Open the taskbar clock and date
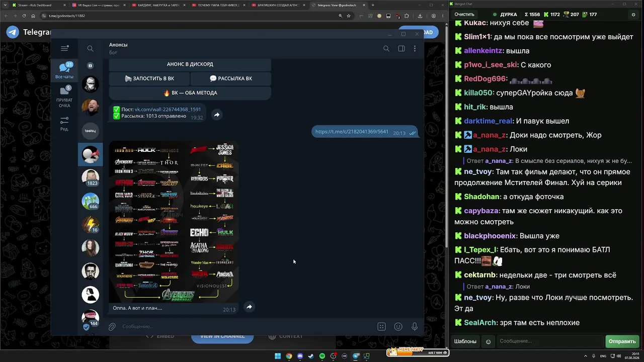Image resolution: width=644 pixels, height=362 pixels. point(633,356)
